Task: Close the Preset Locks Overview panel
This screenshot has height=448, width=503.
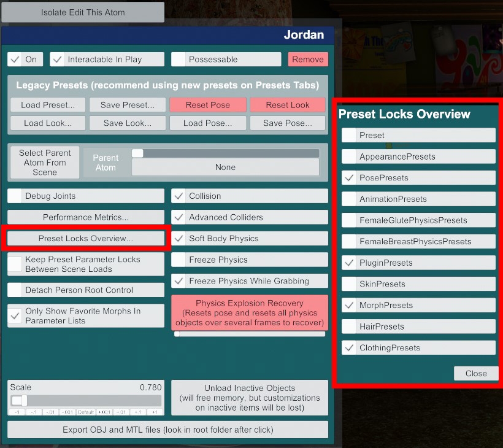Action: [x=475, y=373]
